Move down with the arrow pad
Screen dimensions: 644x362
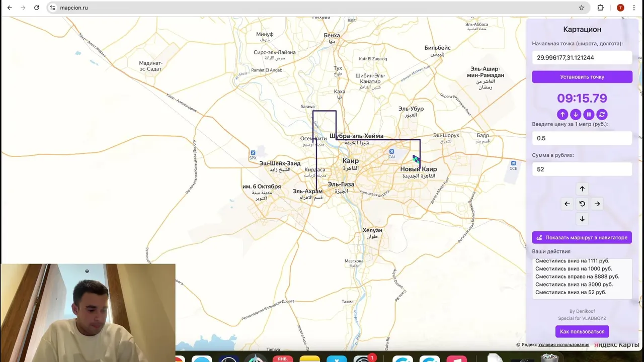pyautogui.click(x=582, y=219)
